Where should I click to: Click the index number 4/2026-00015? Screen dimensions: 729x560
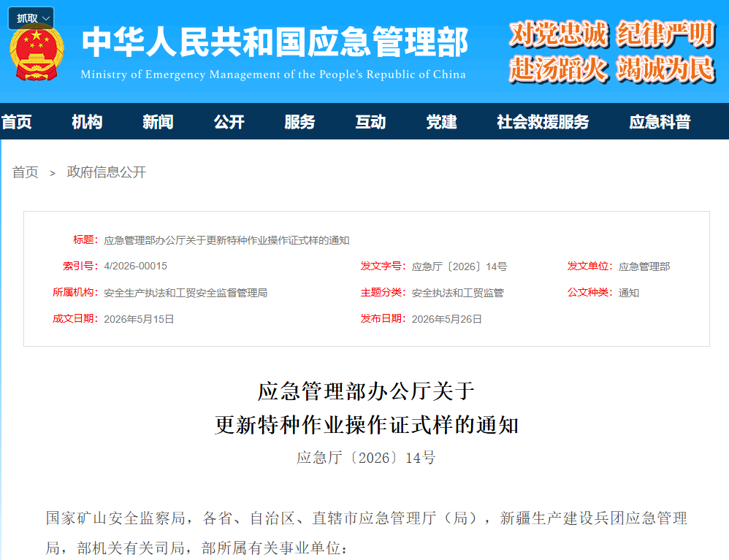coord(135,266)
